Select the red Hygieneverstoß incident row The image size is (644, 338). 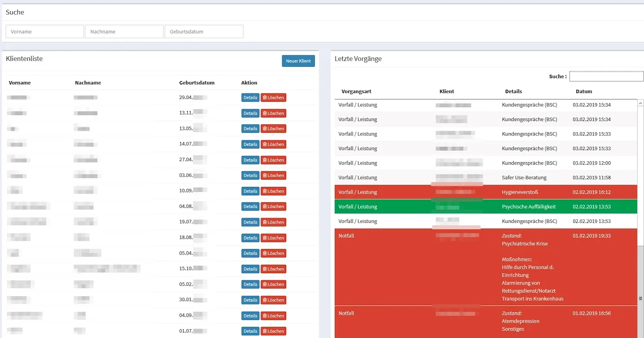coord(486,192)
